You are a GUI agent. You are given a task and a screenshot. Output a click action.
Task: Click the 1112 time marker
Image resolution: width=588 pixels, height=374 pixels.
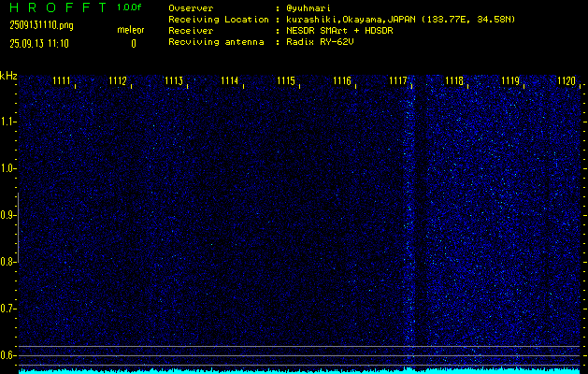(118, 80)
